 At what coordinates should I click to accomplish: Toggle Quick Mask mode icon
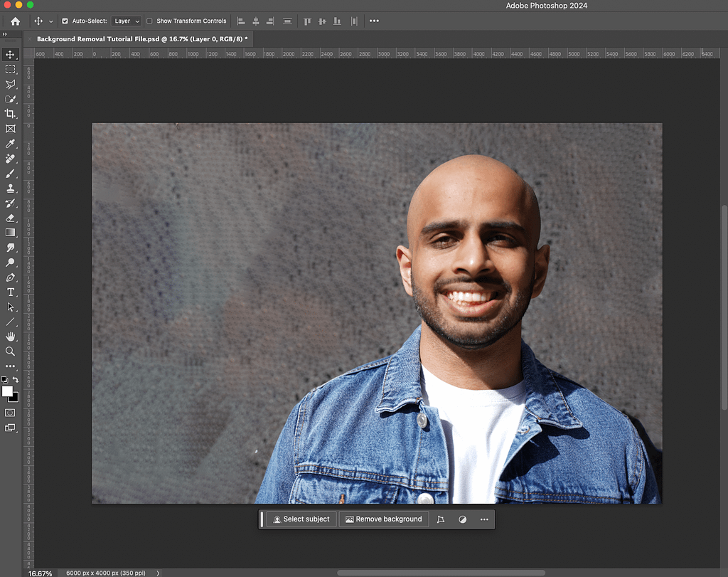coord(11,413)
